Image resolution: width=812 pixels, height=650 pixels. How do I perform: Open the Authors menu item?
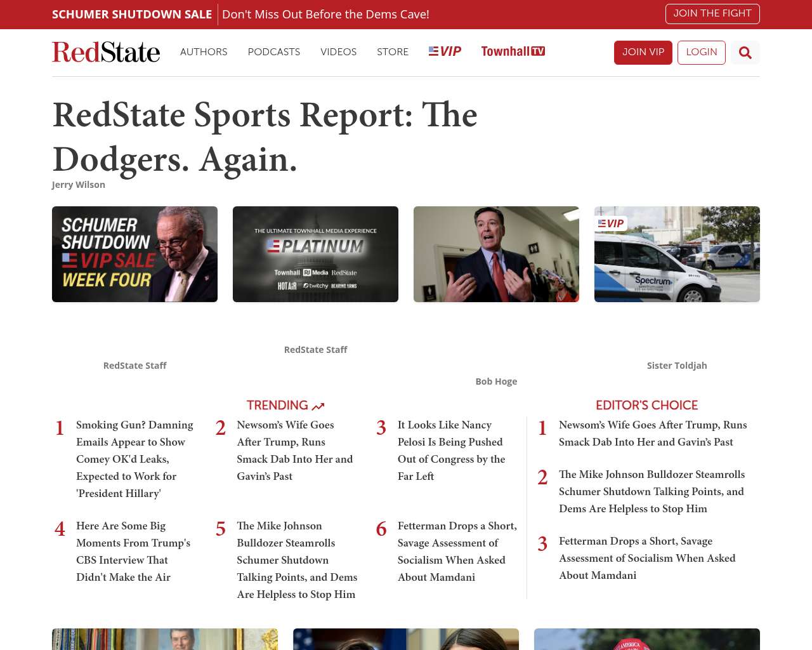point(204,52)
